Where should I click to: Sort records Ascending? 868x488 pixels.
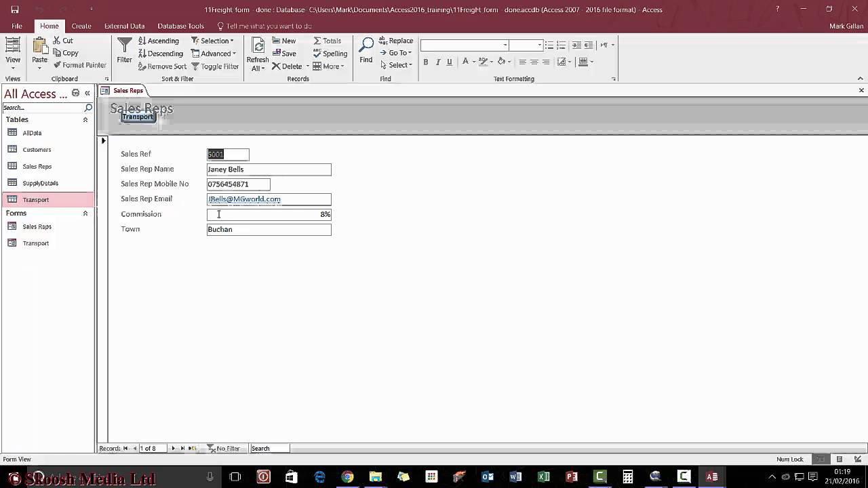tap(159, 41)
